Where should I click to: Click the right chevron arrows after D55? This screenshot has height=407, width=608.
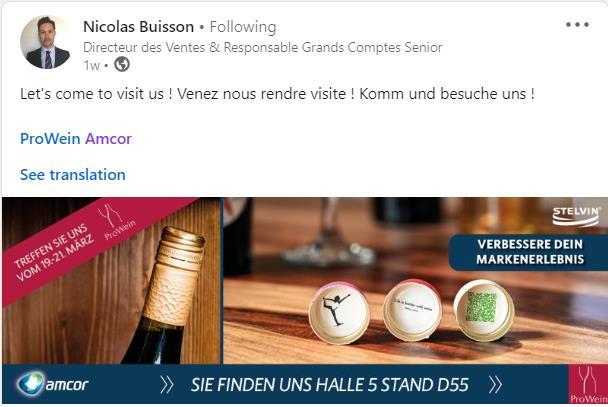(495, 385)
